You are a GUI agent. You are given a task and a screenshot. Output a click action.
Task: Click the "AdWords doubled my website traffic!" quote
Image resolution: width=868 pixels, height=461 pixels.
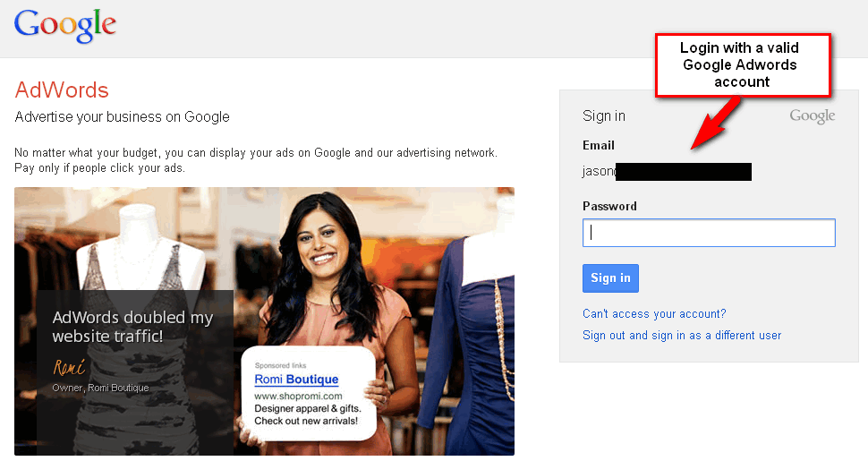tap(132, 327)
